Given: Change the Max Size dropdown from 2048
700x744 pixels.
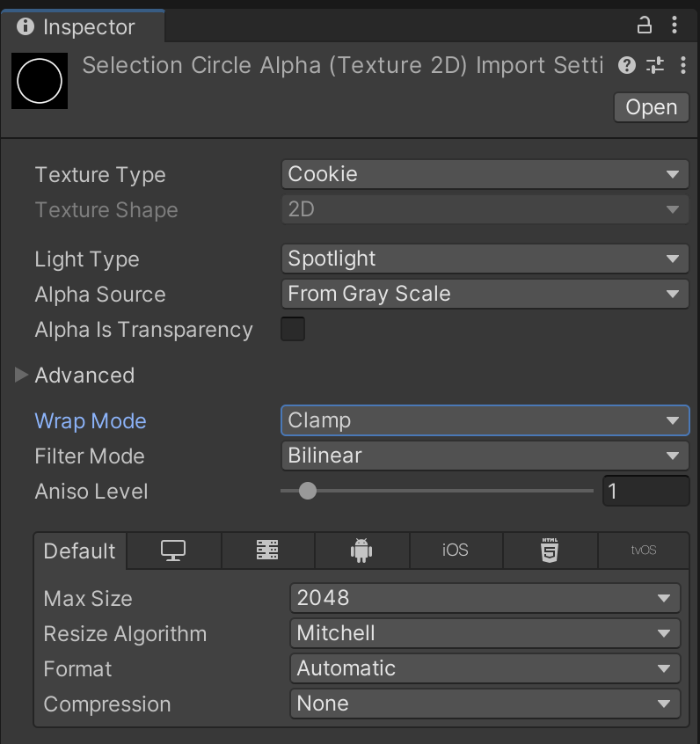Looking at the screenshot, I should click(485, 598).
